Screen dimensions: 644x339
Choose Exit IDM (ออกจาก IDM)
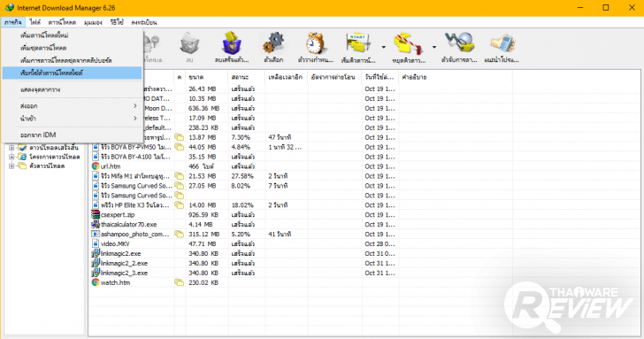(x=73, y=135)
